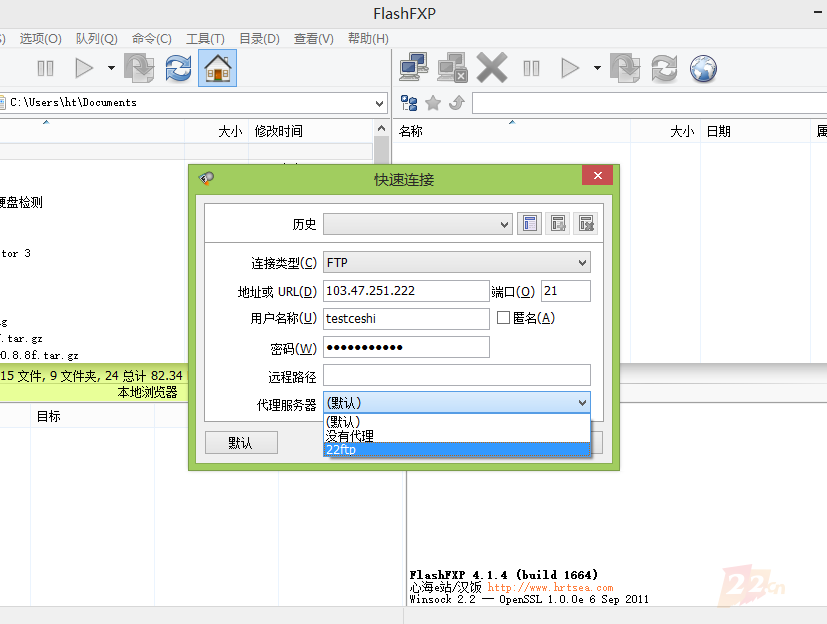Click the gray refresh icon in remote toolbar
This screenshot has width=827, height=624.
(x=664, y=68)
